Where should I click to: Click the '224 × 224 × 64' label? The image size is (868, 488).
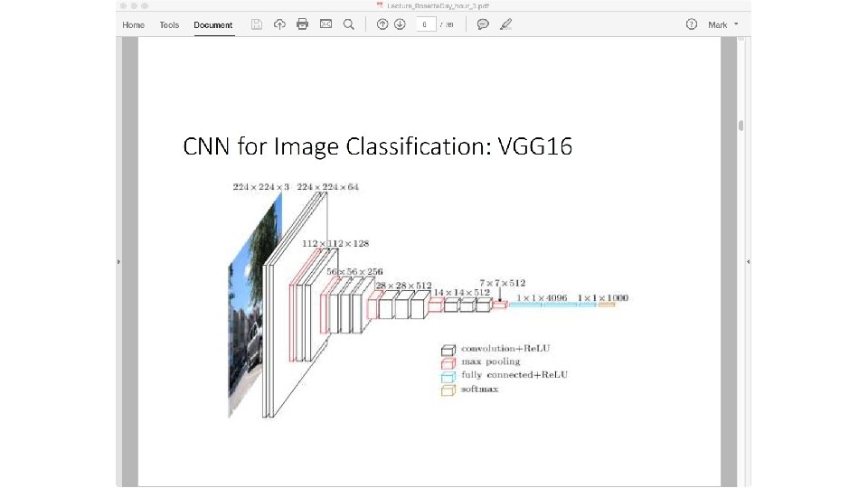(327, 187)
